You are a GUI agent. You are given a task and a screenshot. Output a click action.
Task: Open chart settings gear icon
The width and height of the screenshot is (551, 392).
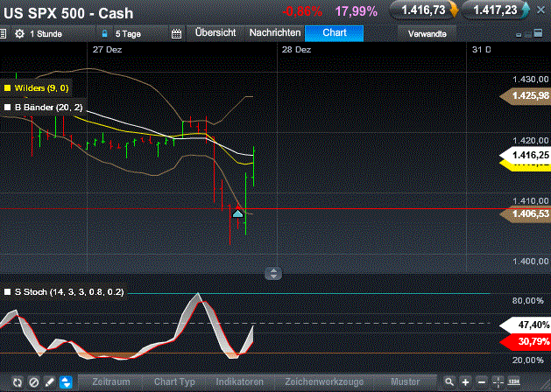pyautogui.click(x=19, y=33)
